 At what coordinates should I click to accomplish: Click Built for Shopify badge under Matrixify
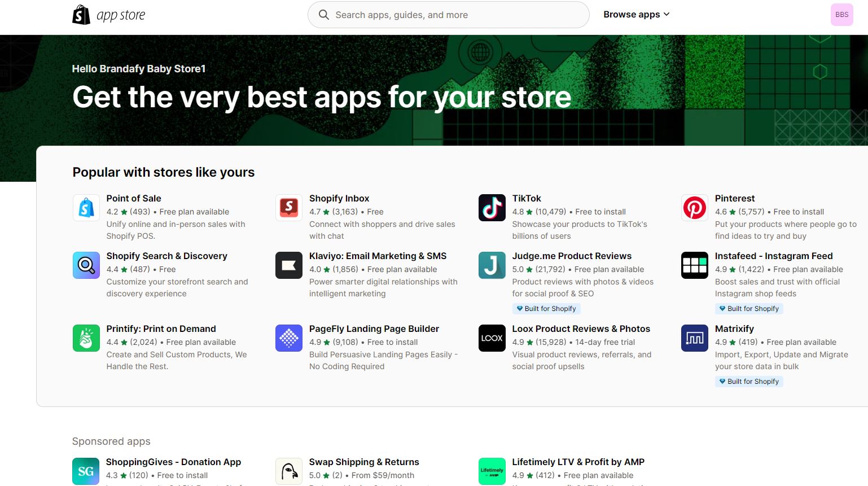[x=749, y=382]
